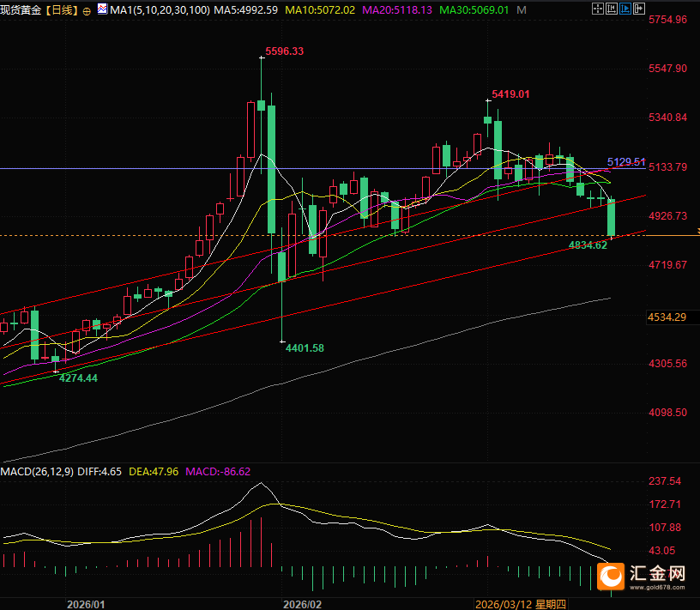Screen dimensions: 700x610
Task: Click the 5133.79 price axis label
Action: [667, 167]
